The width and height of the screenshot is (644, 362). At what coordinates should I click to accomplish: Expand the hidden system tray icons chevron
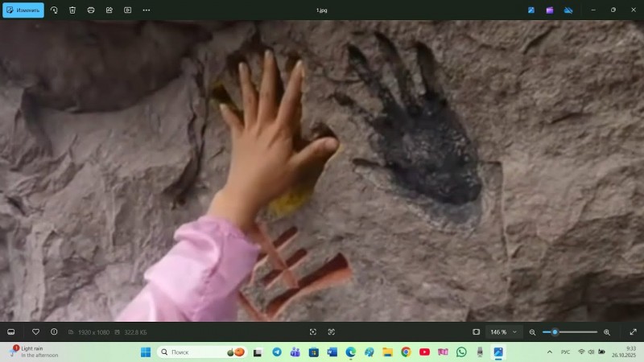point(550,352)
